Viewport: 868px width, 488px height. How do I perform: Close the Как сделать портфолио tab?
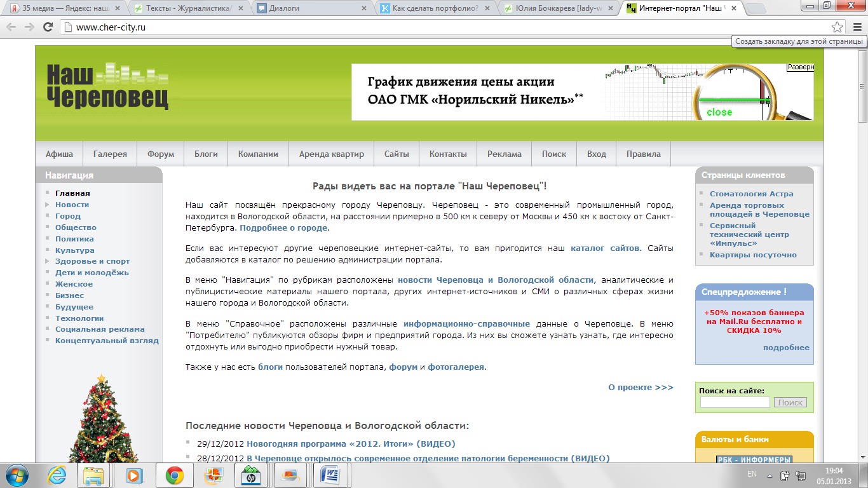coord(487,8)
